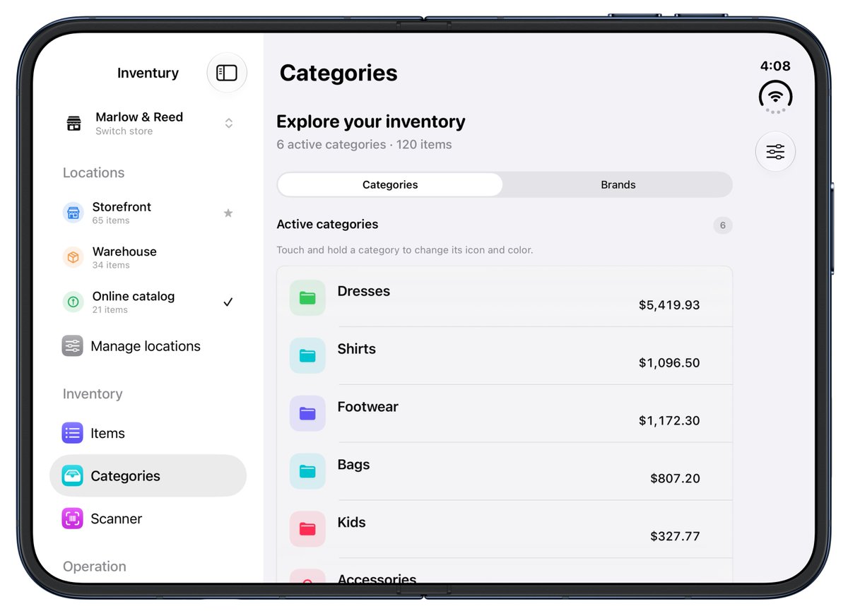This screenshot has width=848, height=616.
Task: Click the 4:08 clock
Action: [775, 66]
